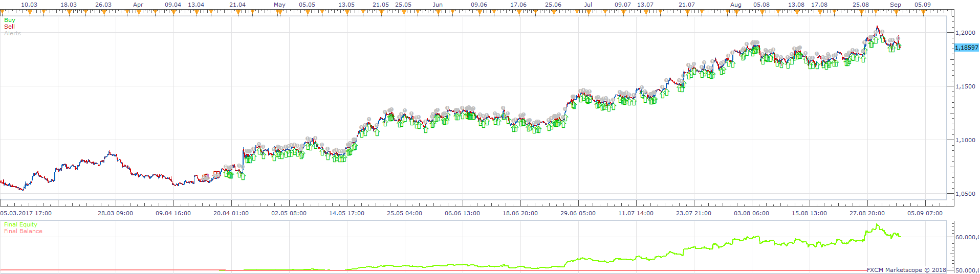Click the 60.000,0 equity axis label

(967, 237)
